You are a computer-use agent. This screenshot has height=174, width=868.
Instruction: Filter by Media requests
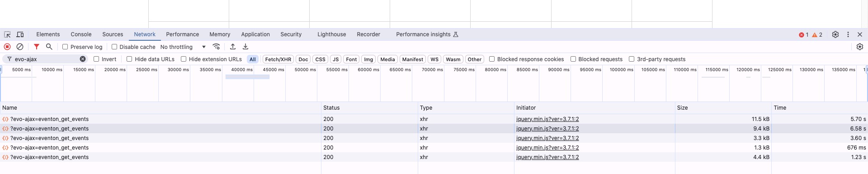click(x=387, y=59)
